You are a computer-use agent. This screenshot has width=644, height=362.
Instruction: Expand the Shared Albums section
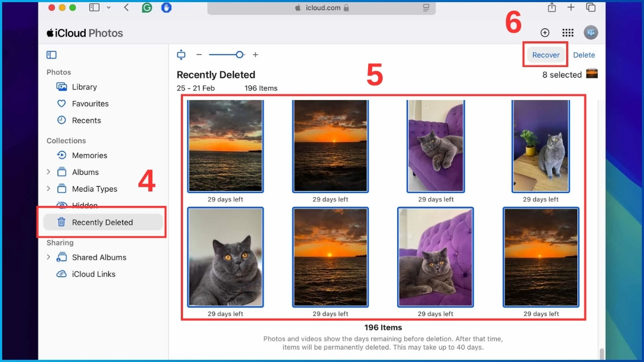48,257
